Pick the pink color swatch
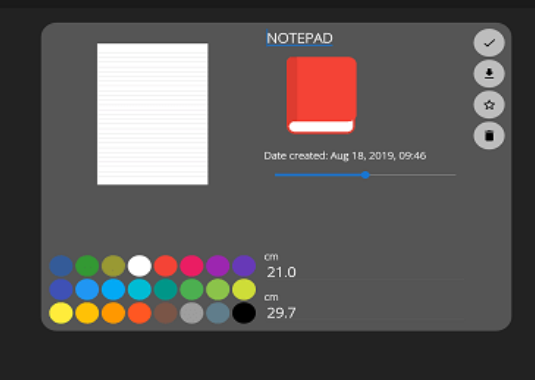Viewport: 535px width, 380px height. pyautogui.click(x=192, y=266)
